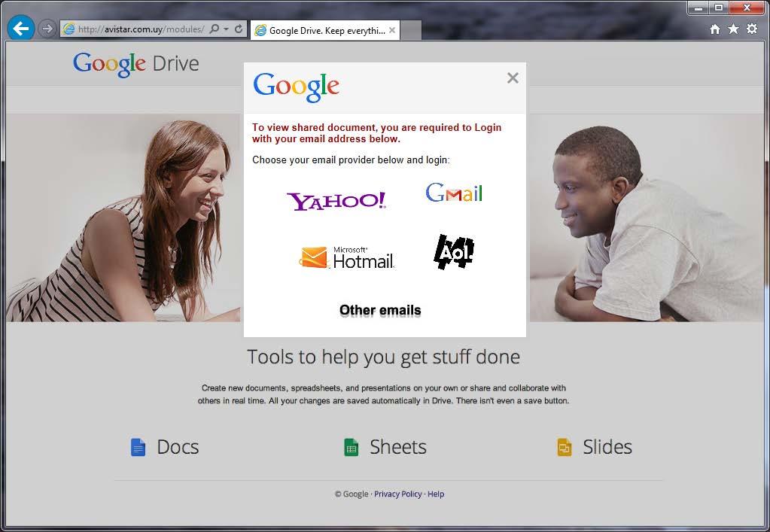
Task: Go back with the browser Back arrow
Action: 20,29
